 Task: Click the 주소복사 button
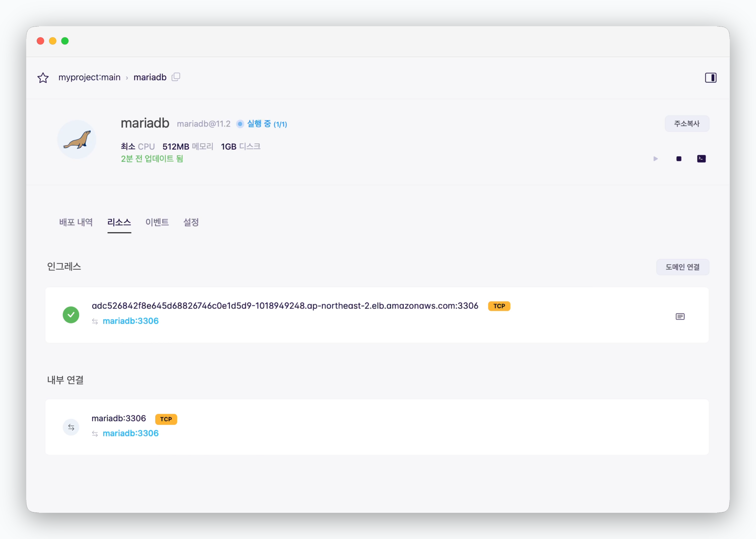click(687, 124)
